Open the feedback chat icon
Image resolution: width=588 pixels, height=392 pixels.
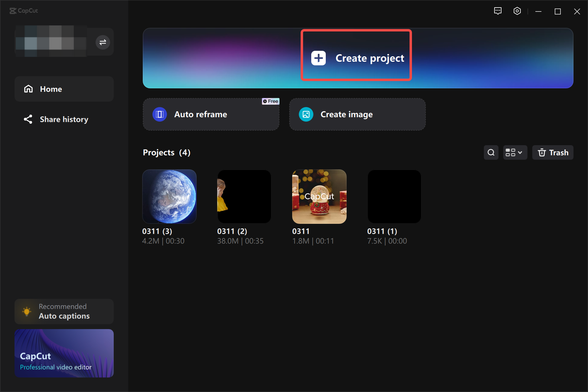498,11
